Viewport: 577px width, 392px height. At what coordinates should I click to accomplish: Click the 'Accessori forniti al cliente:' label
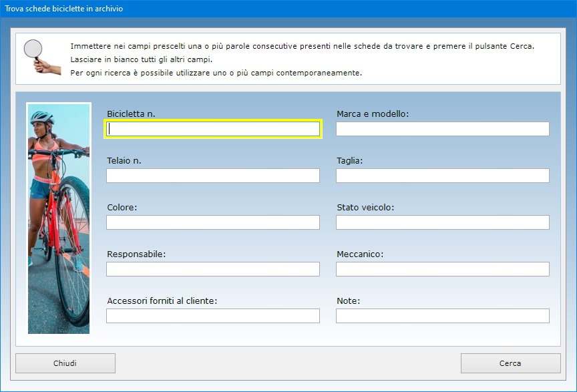click(x=162, y=301)
